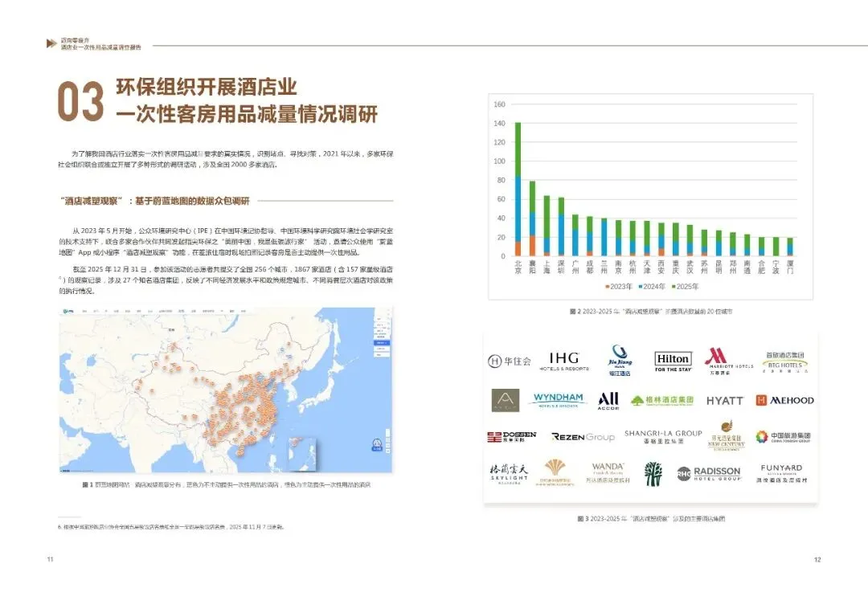Click the Rezen Group logo
This screenshot has height=592, width=868.
click(x=583, y=437)
